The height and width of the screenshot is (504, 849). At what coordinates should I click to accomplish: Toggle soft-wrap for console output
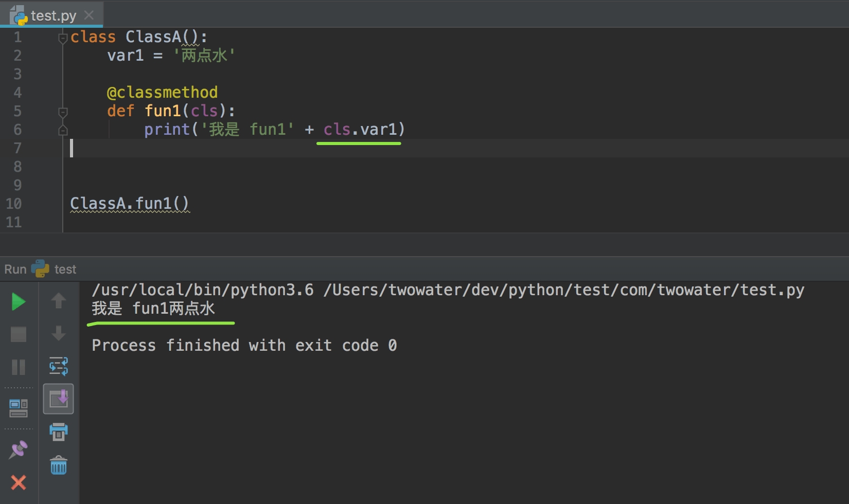(x=59, y=366)
